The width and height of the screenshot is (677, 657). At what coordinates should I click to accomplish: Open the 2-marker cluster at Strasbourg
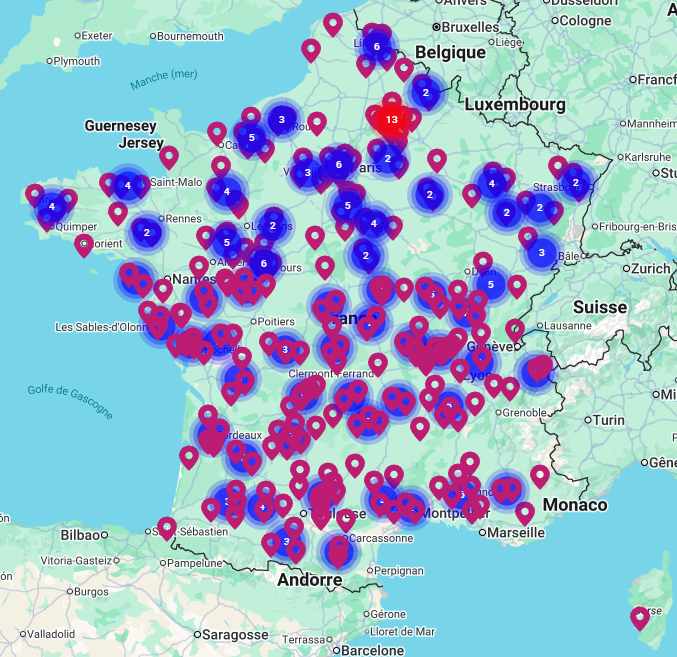tap(576, 183)
